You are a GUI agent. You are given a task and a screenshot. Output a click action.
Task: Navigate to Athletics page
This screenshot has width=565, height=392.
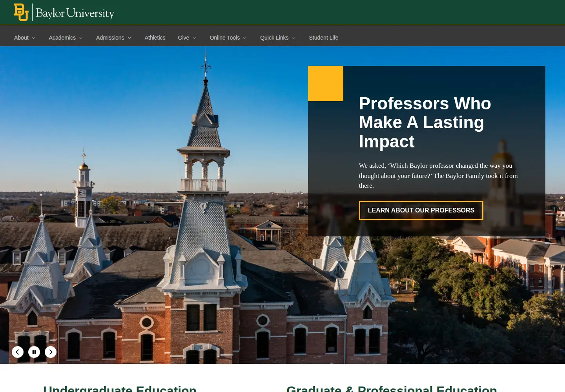coord(155,38)
